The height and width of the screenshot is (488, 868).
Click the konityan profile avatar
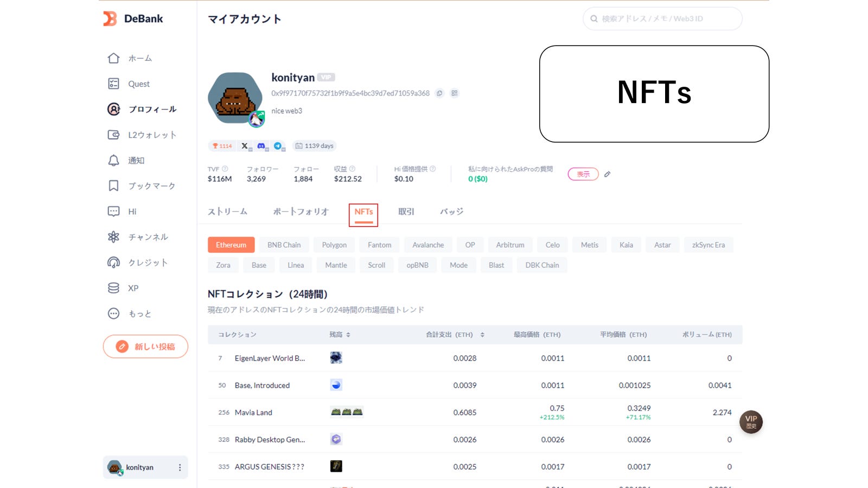pos(235,99)
